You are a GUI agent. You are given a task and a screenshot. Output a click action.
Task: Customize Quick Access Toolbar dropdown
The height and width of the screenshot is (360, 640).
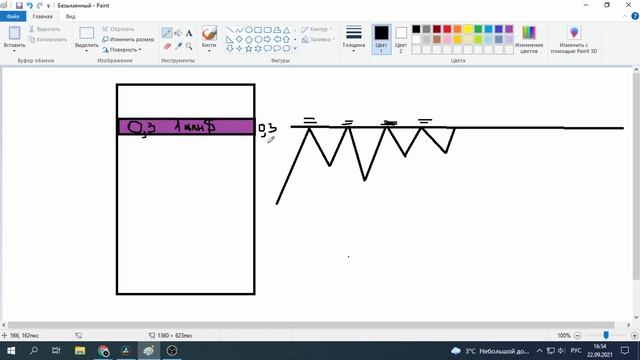pyautogui.click(x=49, y=6)
